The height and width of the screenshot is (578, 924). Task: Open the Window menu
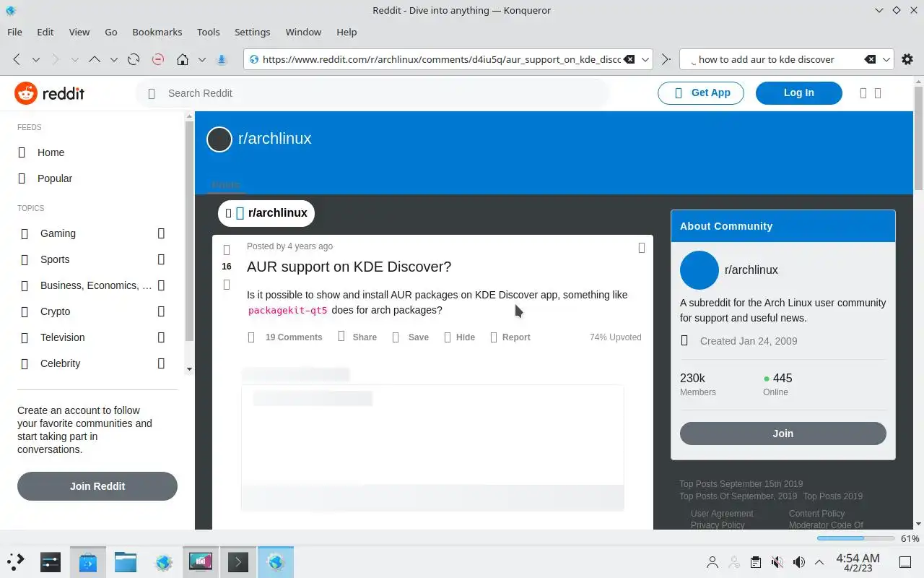pos(303,32)
